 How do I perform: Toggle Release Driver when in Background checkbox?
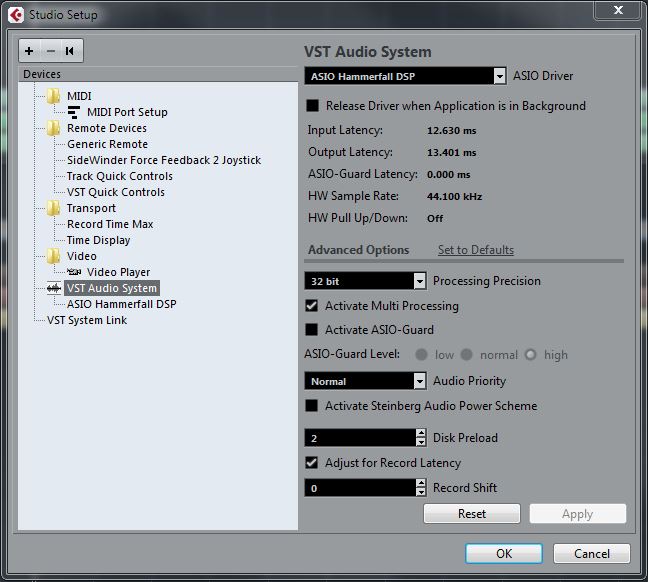[x=312, y=106]
